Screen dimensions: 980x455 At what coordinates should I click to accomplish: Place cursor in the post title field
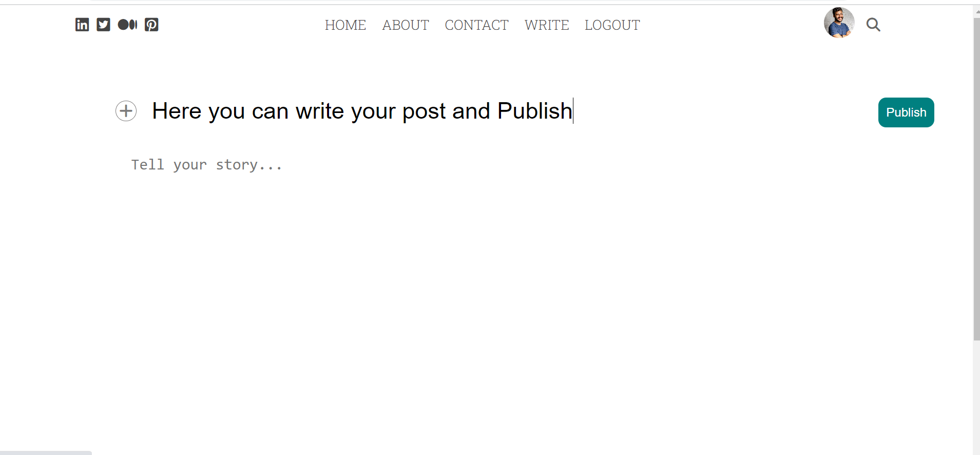click(359, 111)
